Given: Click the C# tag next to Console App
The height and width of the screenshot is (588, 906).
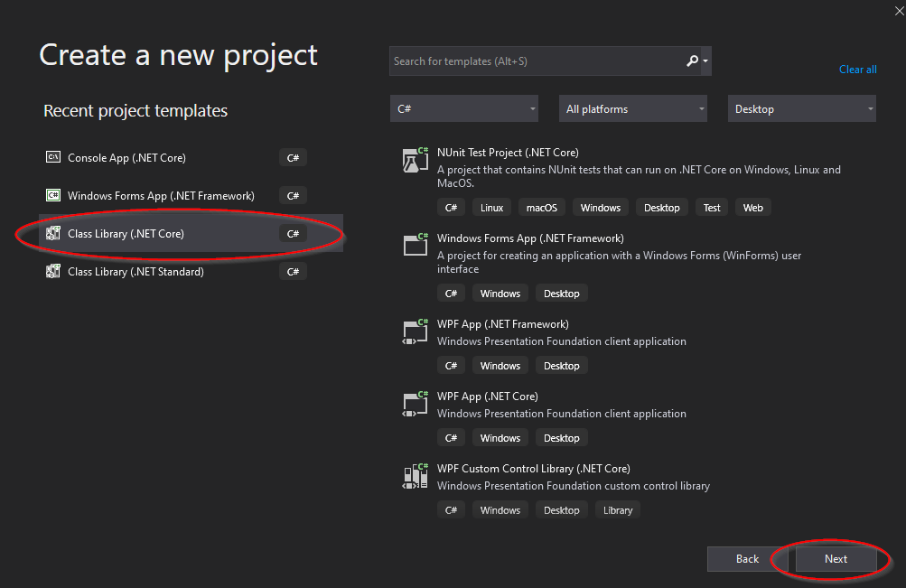Looking at the screenshot, I should coord(293,158).
